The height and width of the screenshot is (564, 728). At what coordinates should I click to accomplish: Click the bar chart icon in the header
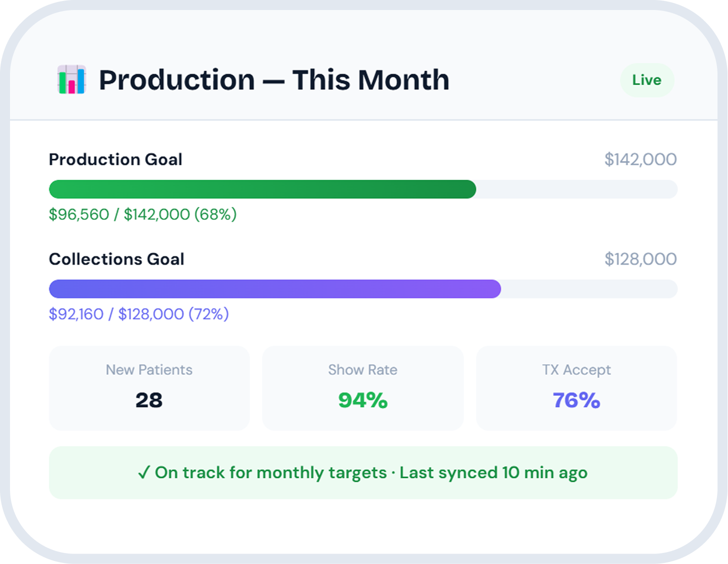pyautogui.click(x=71, y=80)
